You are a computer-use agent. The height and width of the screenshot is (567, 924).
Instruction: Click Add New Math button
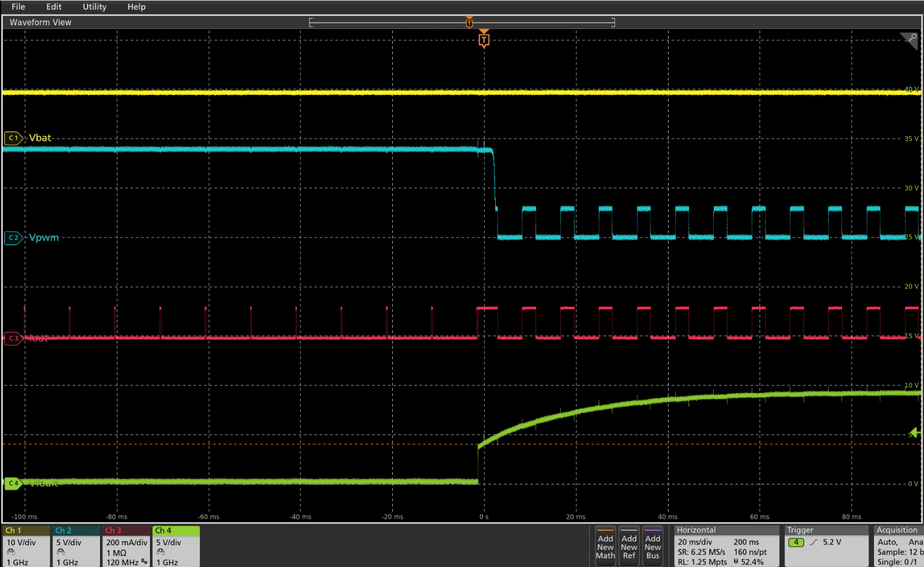pos(605,546)
